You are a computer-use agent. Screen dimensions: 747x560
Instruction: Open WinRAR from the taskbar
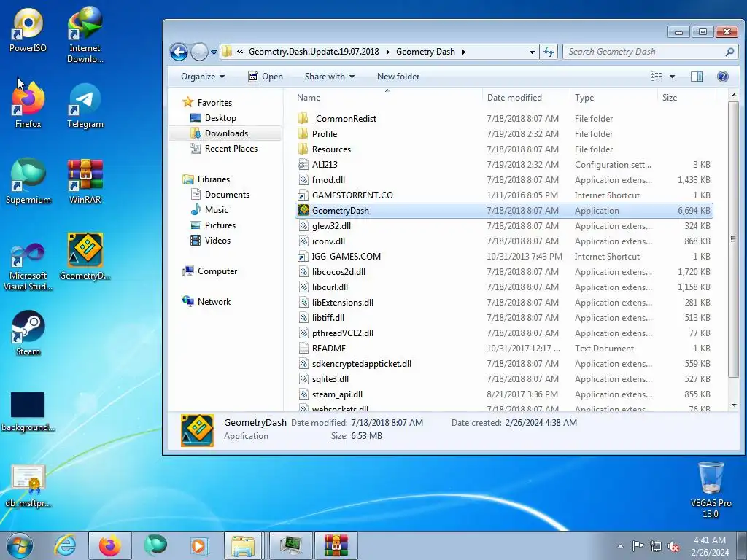click(x=336, y=545)
